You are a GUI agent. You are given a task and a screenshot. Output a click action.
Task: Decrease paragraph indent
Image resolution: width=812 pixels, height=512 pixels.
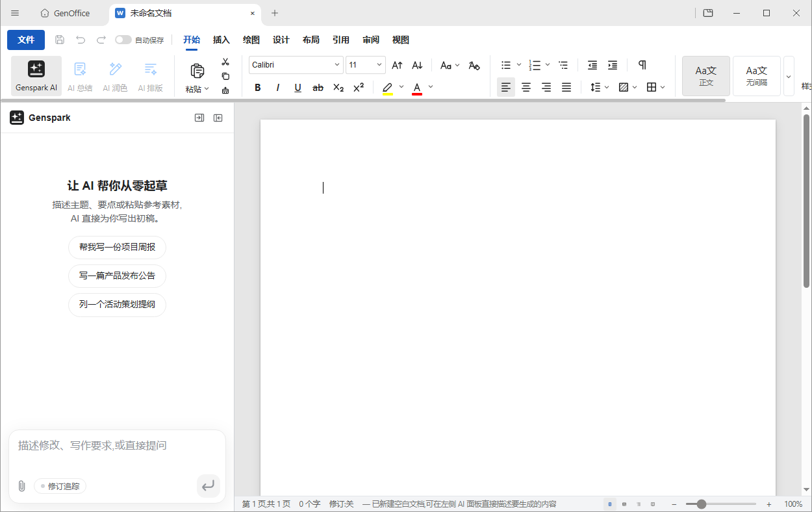pos(592,65)
